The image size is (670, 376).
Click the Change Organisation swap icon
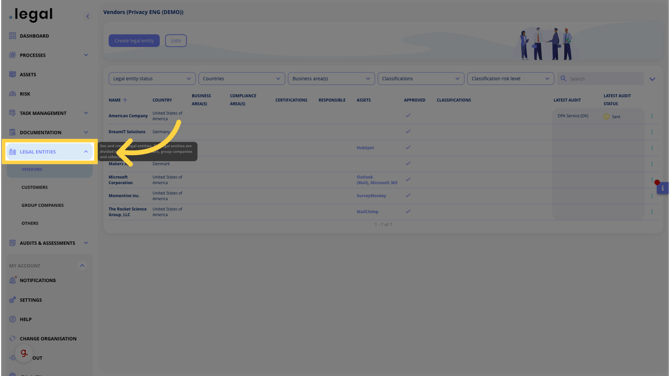(12, 338)
